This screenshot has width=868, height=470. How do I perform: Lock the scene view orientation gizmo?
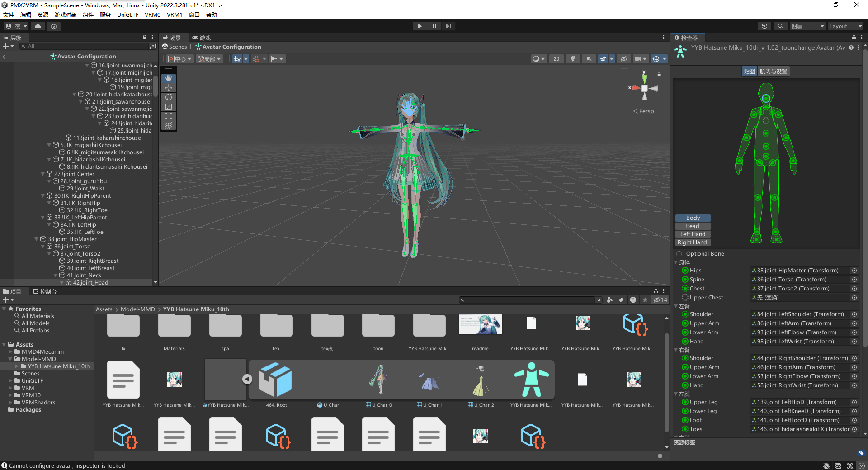pos(659,74)
